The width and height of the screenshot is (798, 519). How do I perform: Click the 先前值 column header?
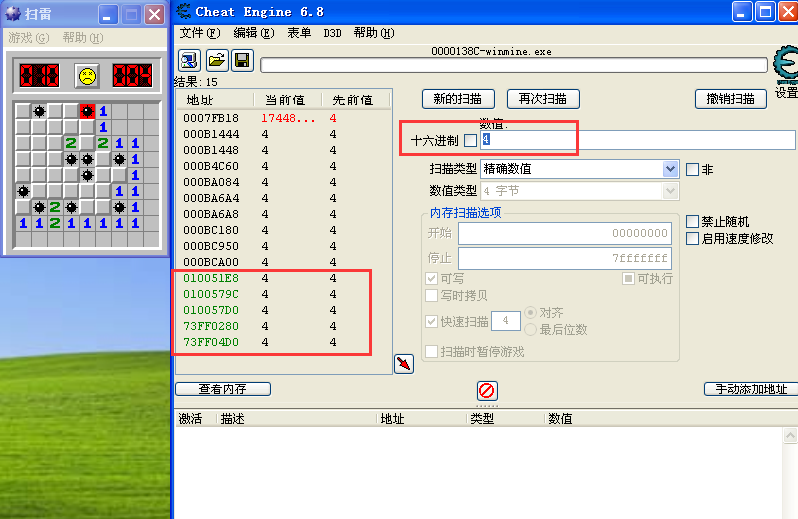(x=356, y=100)
